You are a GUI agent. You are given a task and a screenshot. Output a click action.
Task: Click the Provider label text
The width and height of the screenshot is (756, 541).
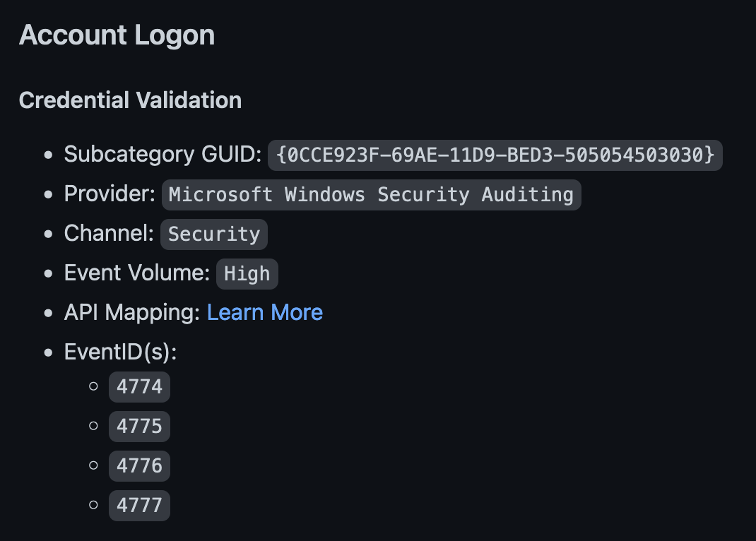tap(110, 194)
